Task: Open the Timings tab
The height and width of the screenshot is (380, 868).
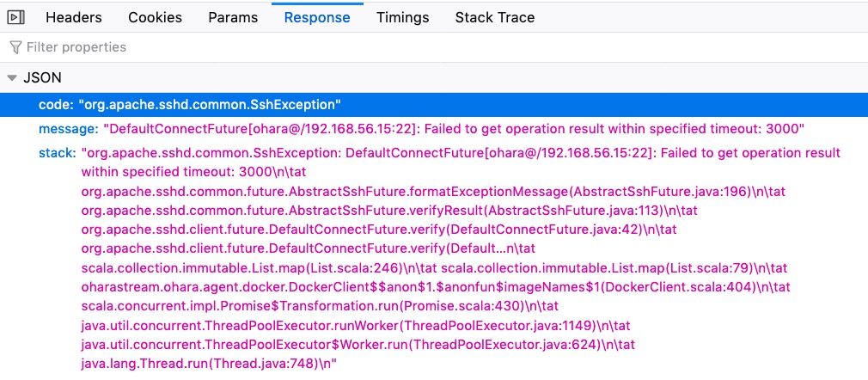Action: pos(402,18)
